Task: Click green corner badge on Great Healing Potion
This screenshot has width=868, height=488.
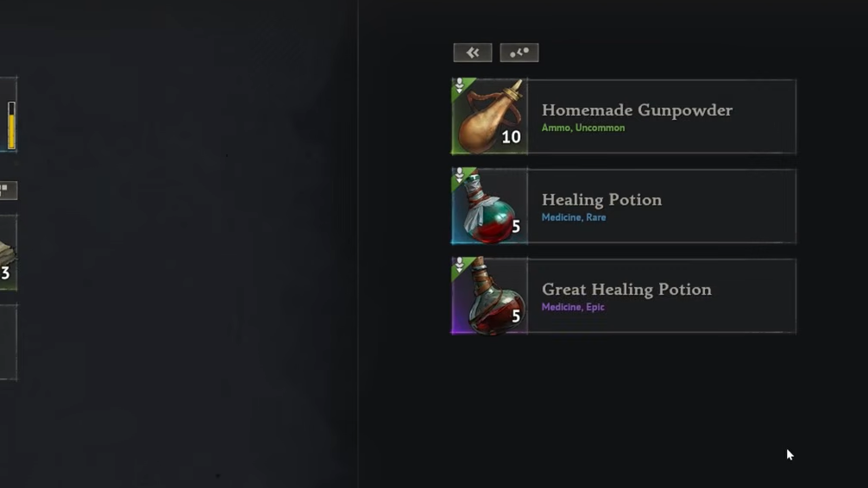Action: point(461,266)
